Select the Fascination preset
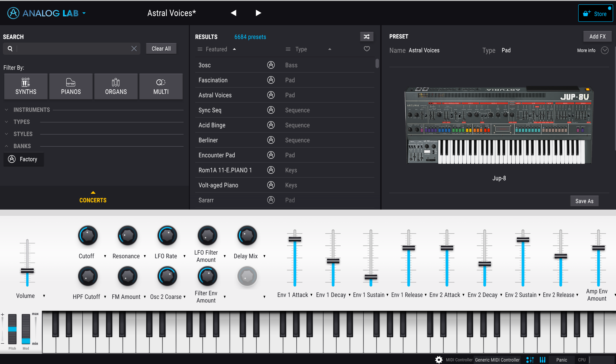This screenshot has width=616, height=364. [x=285, y=80]
